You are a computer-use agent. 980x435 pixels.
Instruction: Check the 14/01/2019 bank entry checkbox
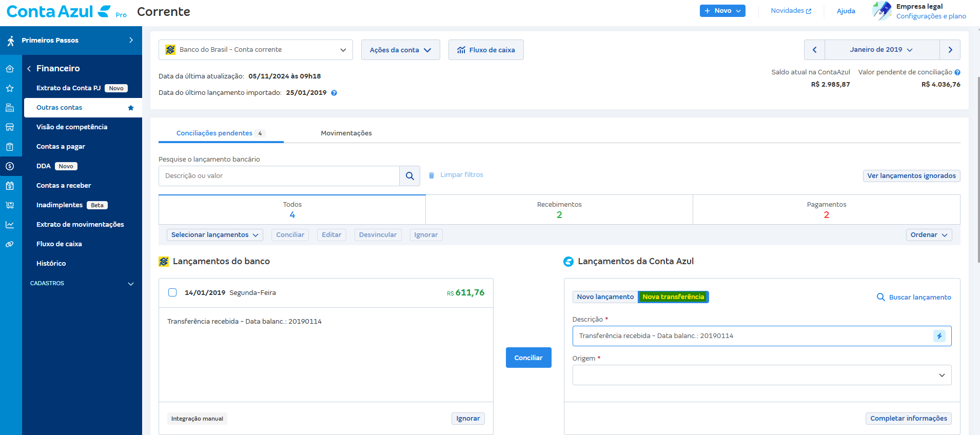click(x=172, y=292)
